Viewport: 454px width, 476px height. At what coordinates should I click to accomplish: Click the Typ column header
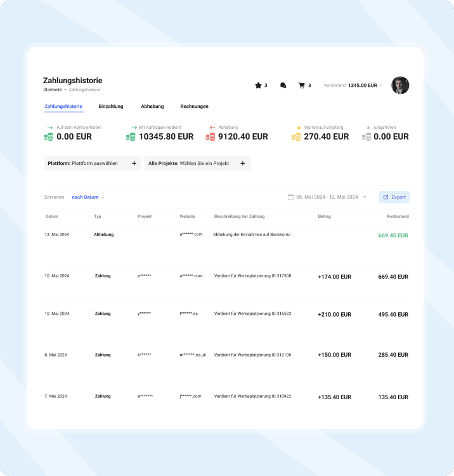pyautogui.click(x=98, y=216)
